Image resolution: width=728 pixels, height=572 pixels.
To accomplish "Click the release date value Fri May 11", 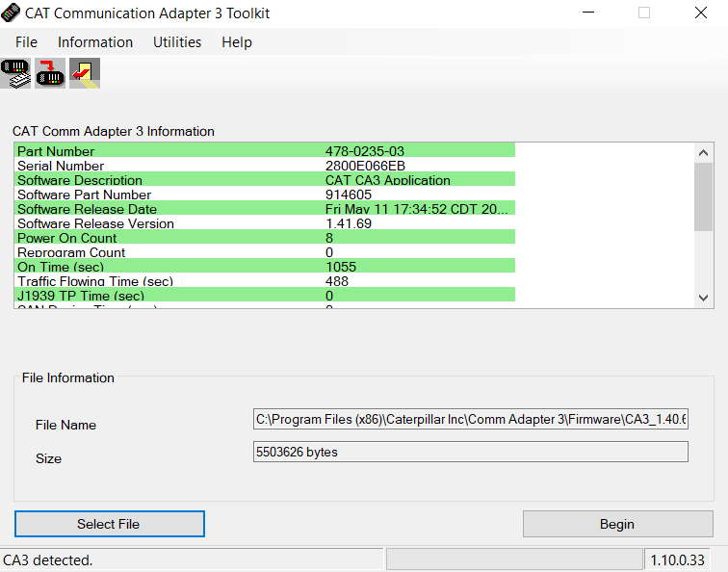I will pyautogui.click(x=416, y=209).
